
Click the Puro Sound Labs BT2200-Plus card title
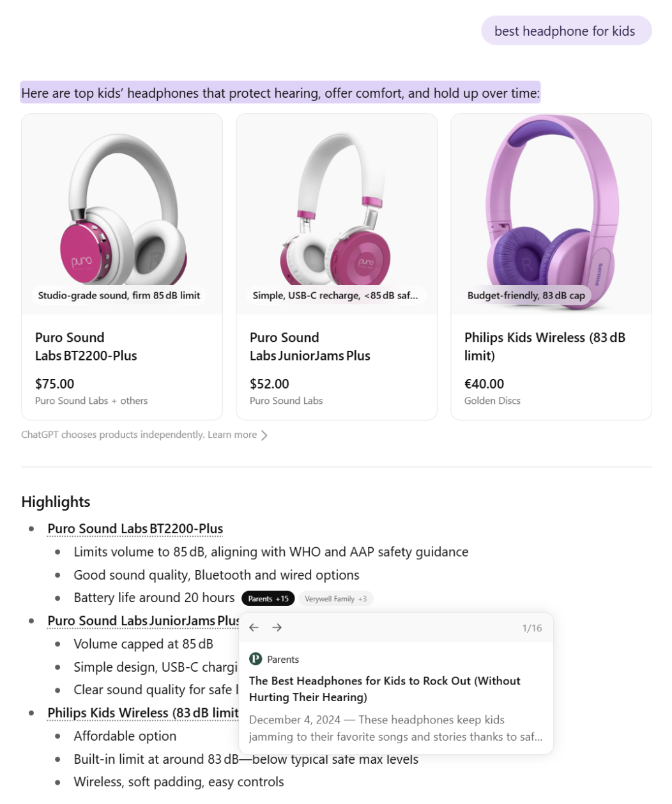(x=86, y=346)
